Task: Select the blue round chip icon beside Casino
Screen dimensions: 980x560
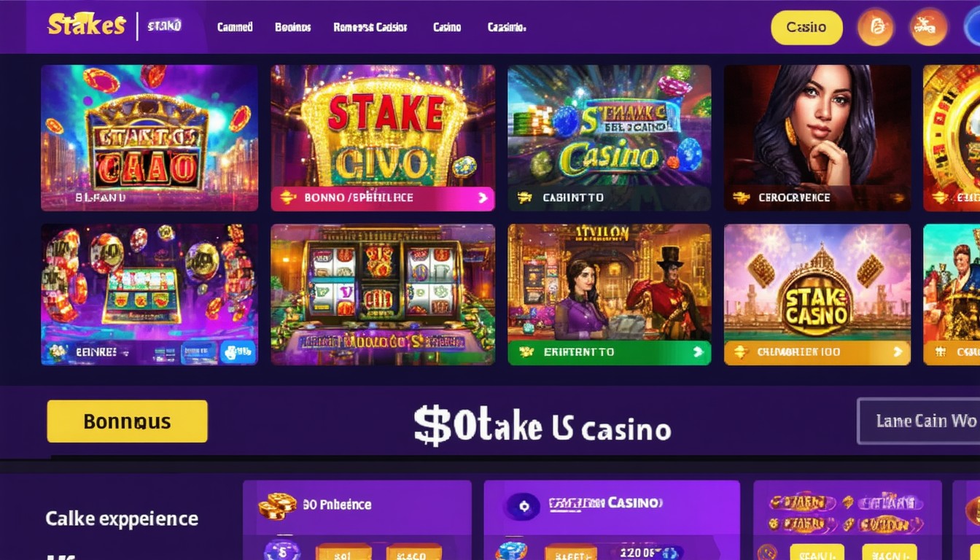Action: pos(522,505)
